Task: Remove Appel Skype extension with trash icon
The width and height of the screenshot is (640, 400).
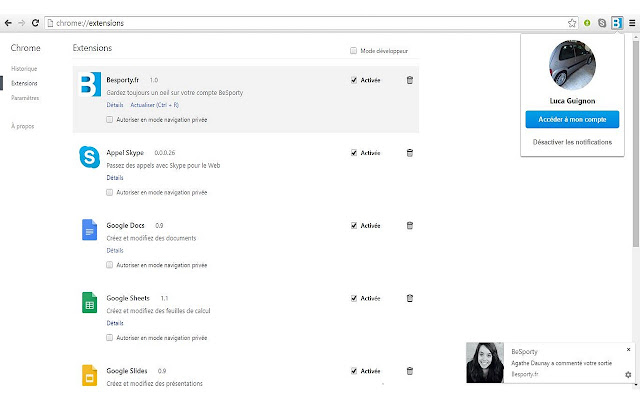Action: pos(410,153)
